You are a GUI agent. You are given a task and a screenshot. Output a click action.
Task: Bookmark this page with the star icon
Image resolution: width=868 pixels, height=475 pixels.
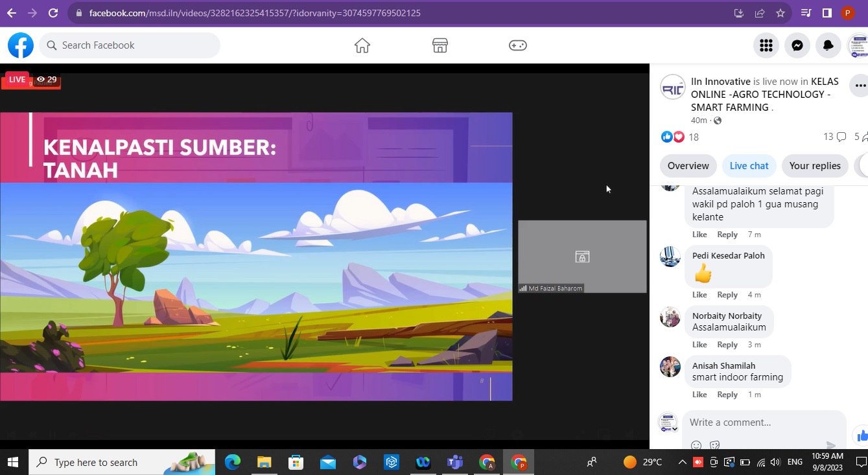tap(780, 13)
